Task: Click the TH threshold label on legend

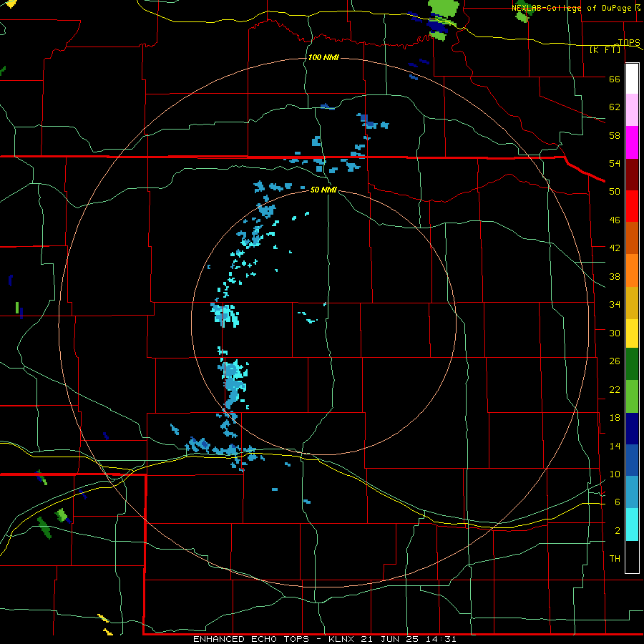Action: coord(615,558)
